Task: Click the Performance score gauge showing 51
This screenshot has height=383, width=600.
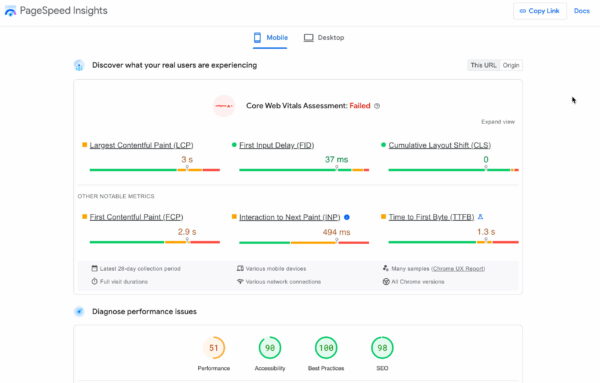Action: [x=214, y=348]
